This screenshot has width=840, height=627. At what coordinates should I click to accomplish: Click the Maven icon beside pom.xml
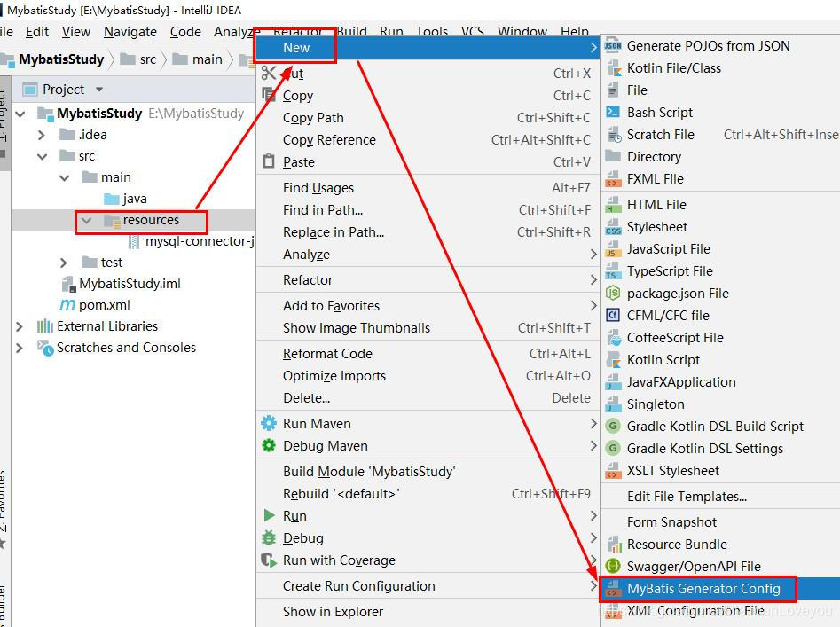pos(67,305)
